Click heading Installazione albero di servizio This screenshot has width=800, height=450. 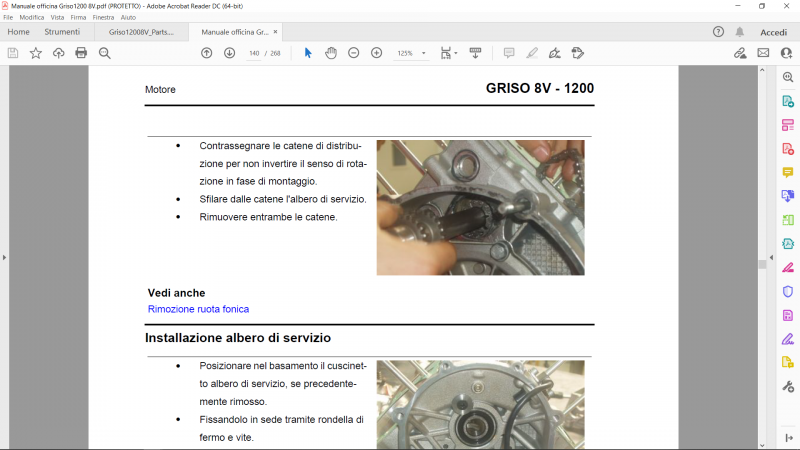click(x=238, y=338)
